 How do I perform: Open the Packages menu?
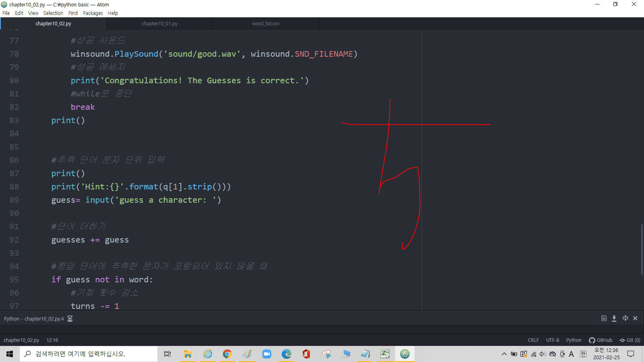(x=93, y=13)
